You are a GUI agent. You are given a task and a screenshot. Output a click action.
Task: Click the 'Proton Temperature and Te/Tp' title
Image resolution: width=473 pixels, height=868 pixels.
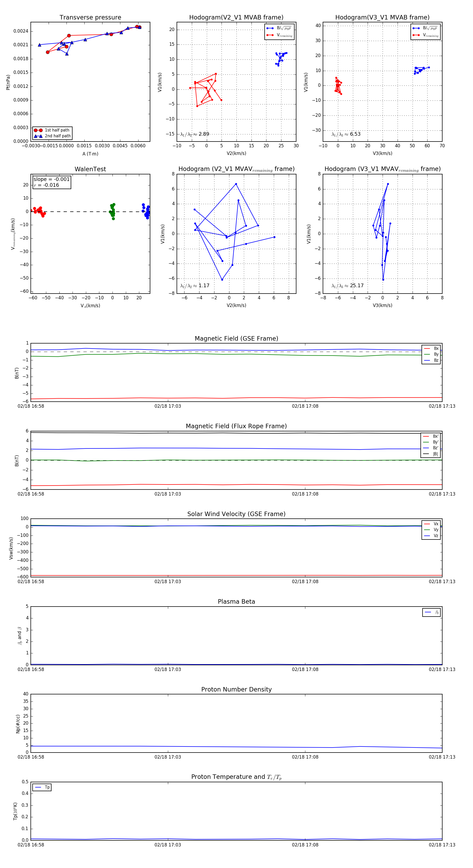click(236, 777)
